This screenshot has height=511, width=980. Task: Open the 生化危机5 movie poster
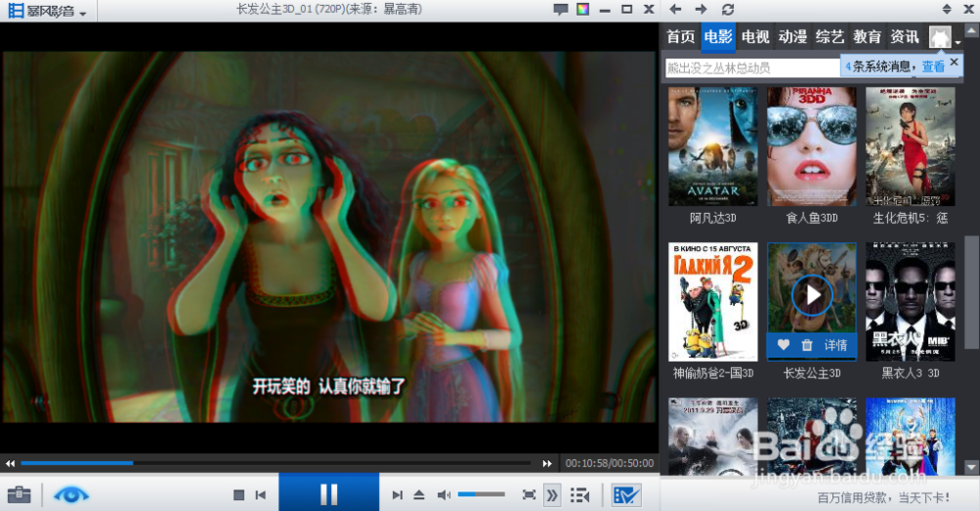click(910, 146)
